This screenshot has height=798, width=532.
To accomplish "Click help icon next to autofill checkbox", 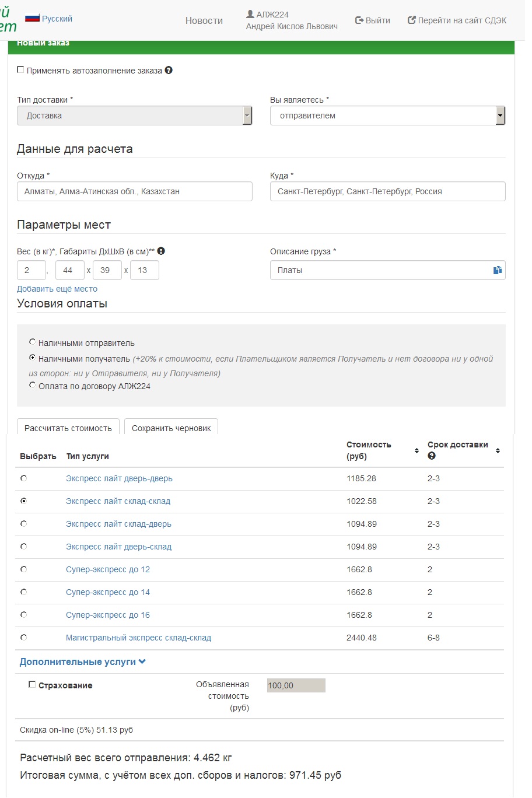I will (x=169, y=71).
